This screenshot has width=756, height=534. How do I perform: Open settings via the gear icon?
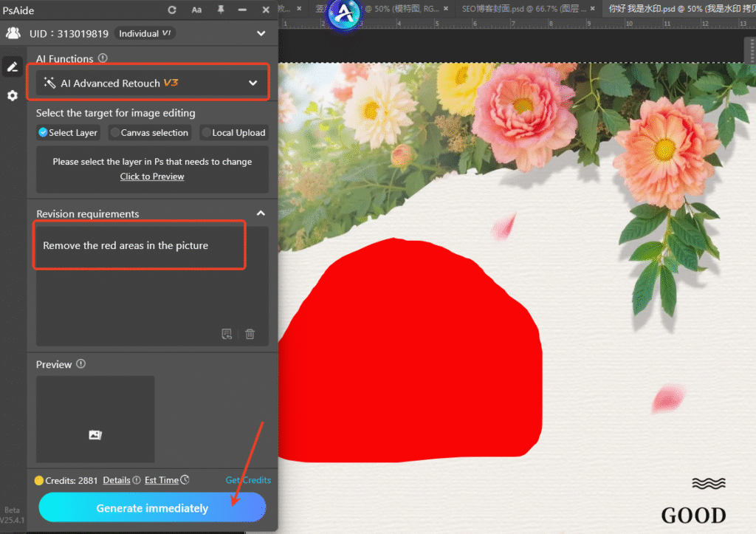tap(12, 96)
